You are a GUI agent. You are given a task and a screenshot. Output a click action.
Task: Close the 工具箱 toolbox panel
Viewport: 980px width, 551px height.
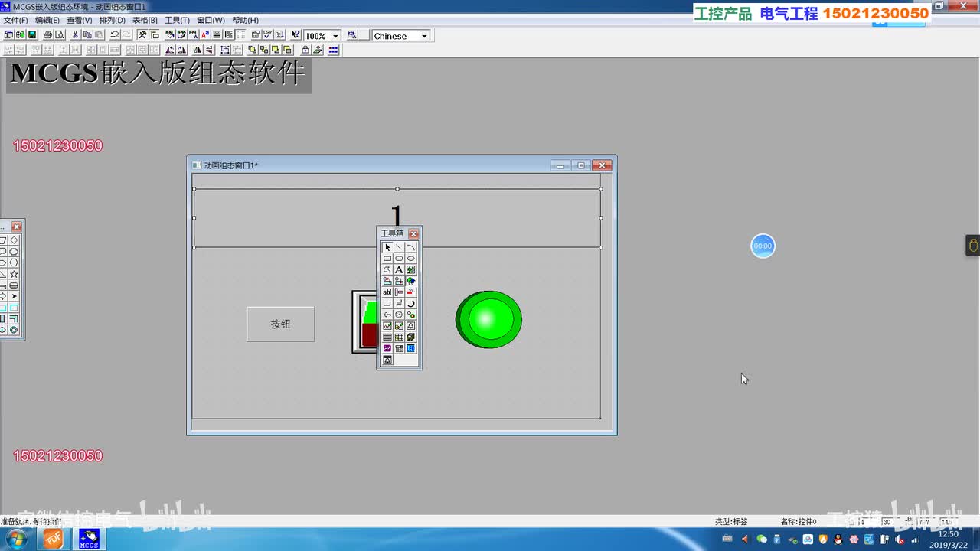[413, 233]
